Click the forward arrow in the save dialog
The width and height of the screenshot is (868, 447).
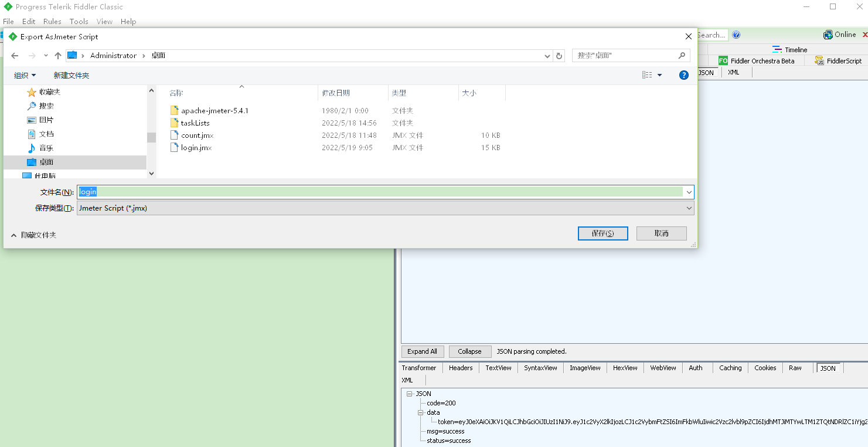pos(32,56)
